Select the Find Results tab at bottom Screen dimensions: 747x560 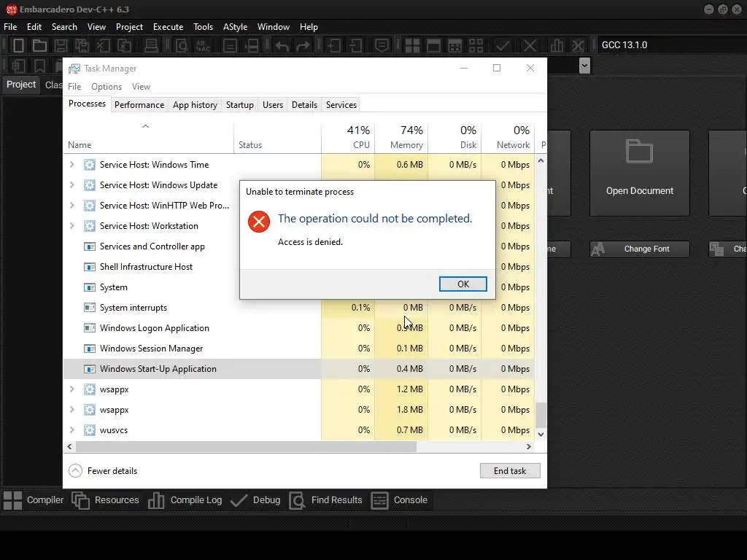[326, 500]
